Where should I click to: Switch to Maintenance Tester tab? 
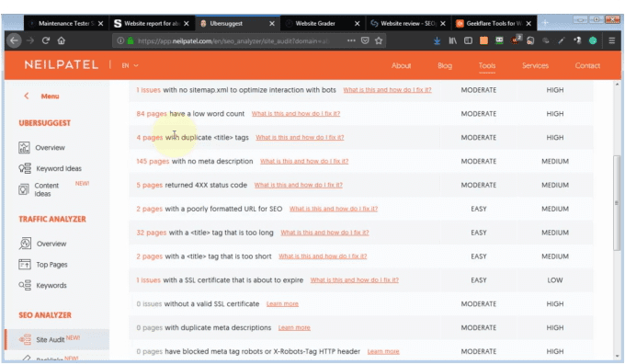click(66, 24)
